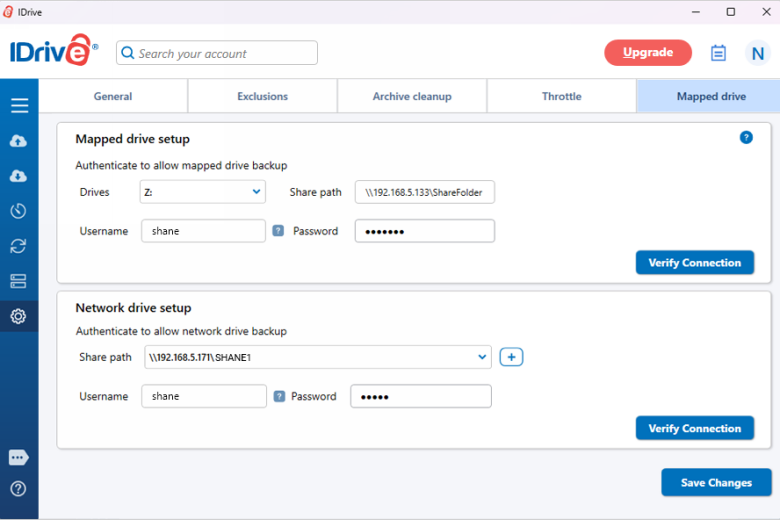Viewport: 780px width, 520px height.
Task: Switch to the General tab
Action: click(113, 96)
